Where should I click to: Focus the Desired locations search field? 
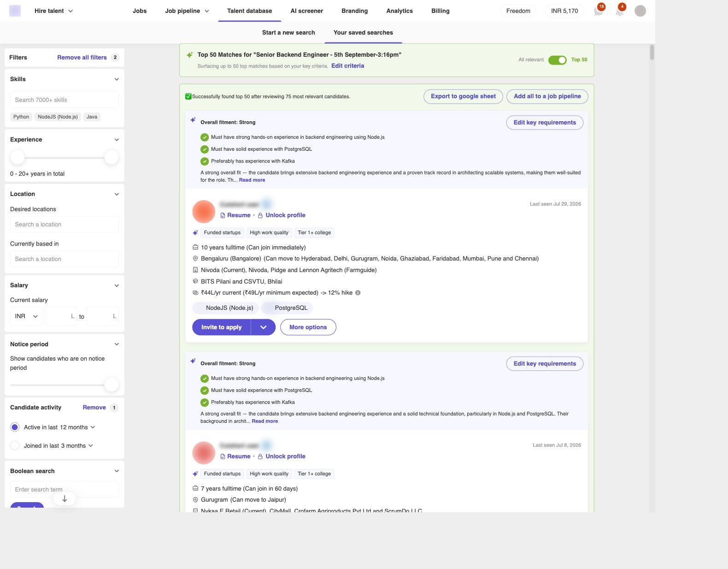point(65,225)
